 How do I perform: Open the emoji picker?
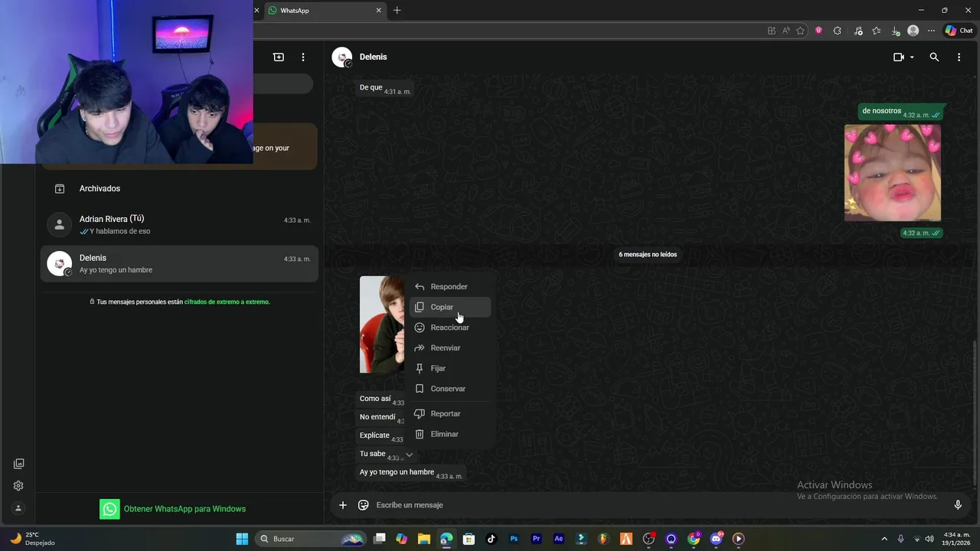(364, 505)
